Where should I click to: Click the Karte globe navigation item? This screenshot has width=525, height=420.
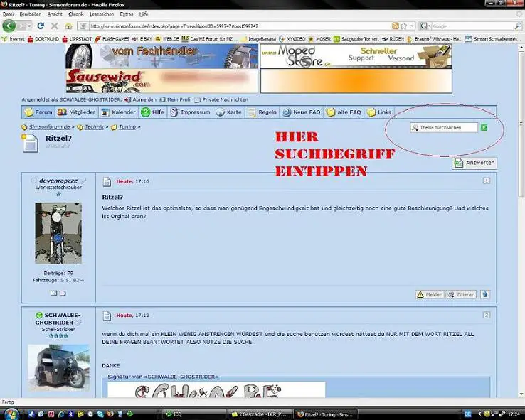pos(228,112)
